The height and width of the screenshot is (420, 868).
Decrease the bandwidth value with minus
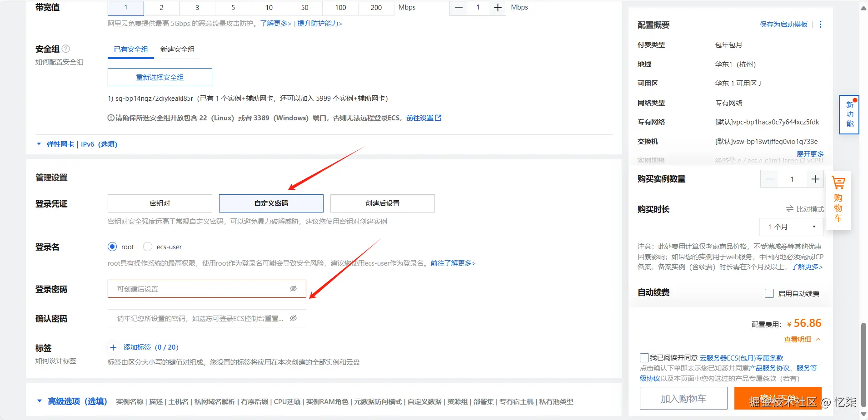click(x=459, y=7)
